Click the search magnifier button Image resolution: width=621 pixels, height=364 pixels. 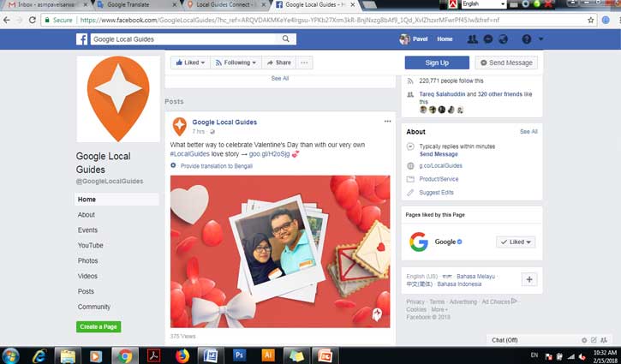(286, 39)
